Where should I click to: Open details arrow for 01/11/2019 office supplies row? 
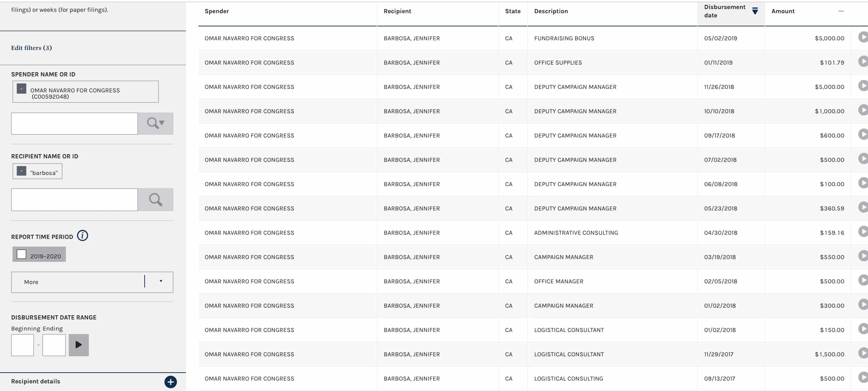point(863,61)
